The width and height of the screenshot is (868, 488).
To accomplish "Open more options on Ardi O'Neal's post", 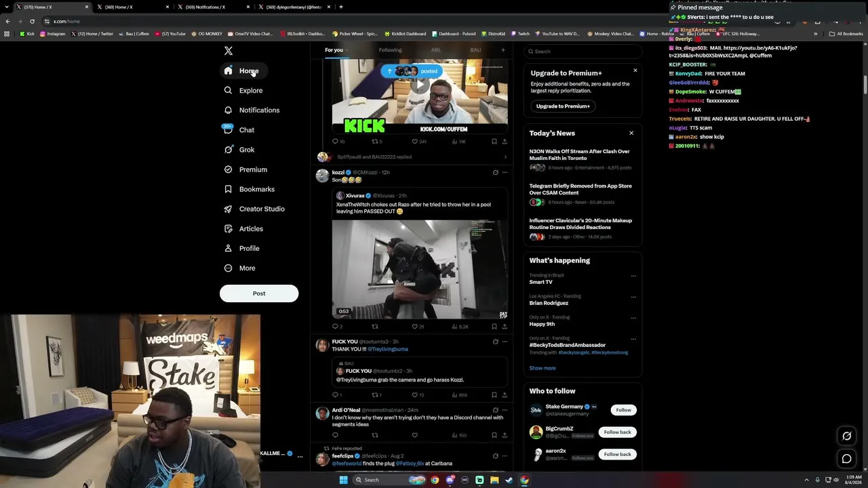I will pos(505,410).
